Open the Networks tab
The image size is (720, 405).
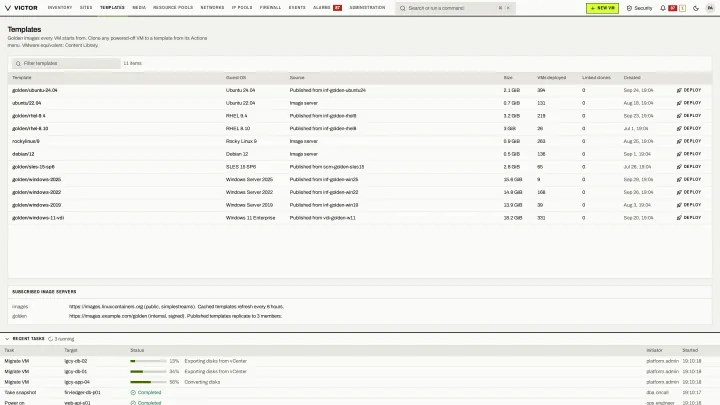click(x=212, y=8)
